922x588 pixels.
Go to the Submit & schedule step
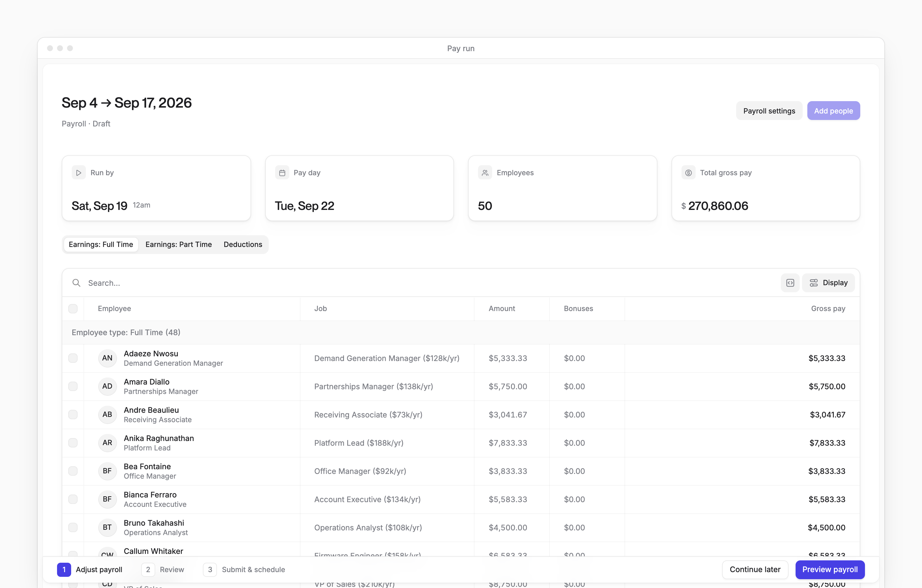[x=244, y=570]
